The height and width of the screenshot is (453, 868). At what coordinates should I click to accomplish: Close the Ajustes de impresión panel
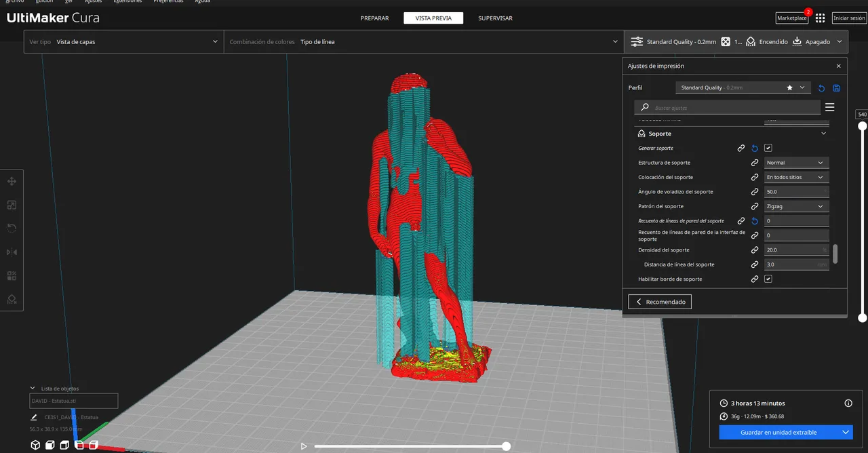[x=838, y=66]
